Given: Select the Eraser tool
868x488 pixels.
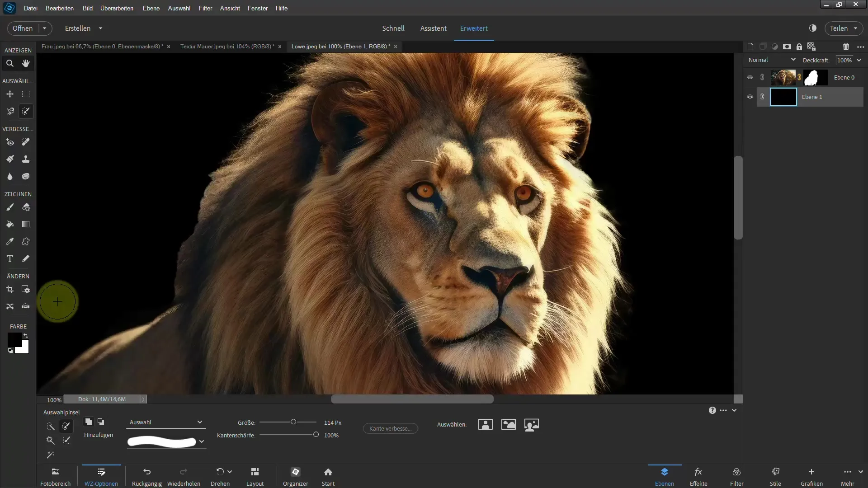Looking at the screenshot, I should [26, 207].
